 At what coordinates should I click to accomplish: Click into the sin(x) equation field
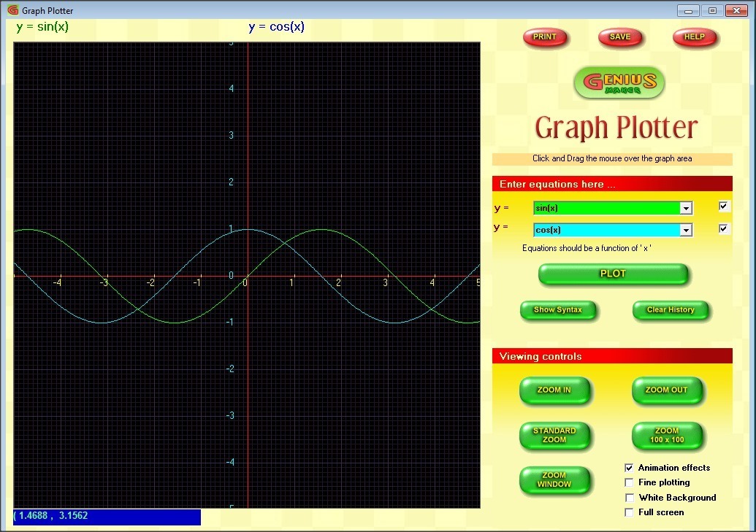pos(606,208)
